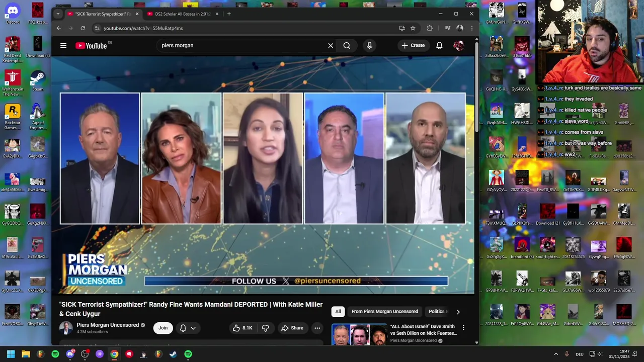This screenshot has height=362, width=644.
Task: Join the Piers Morgan Uncensored channel
Action: (163, 328)
